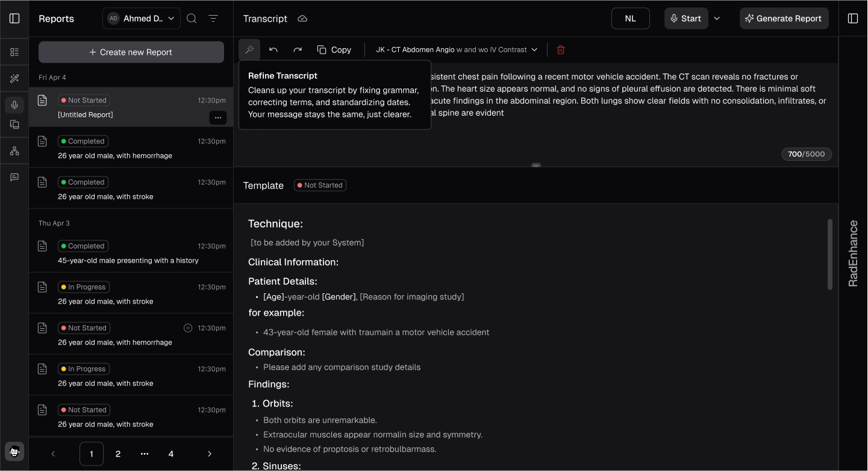Open the chat message icon in left rail
868x471 pixels.
[14, 177]
